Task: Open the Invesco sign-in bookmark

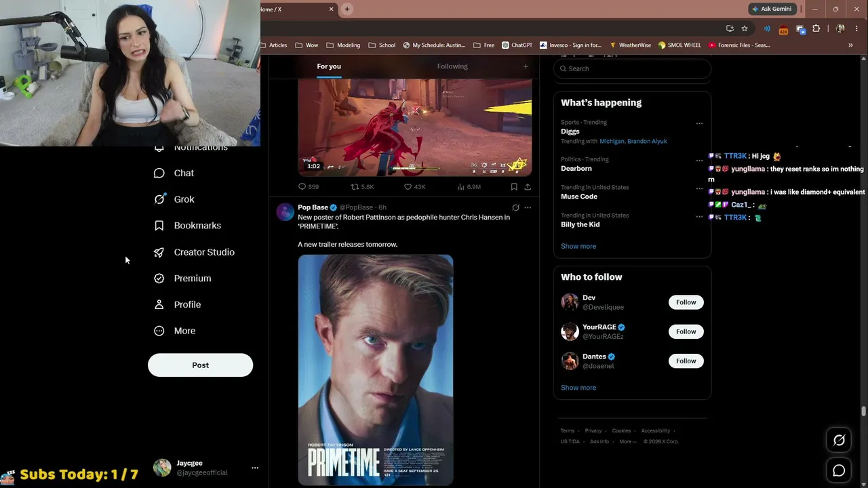Action: (x=570, y=45)
